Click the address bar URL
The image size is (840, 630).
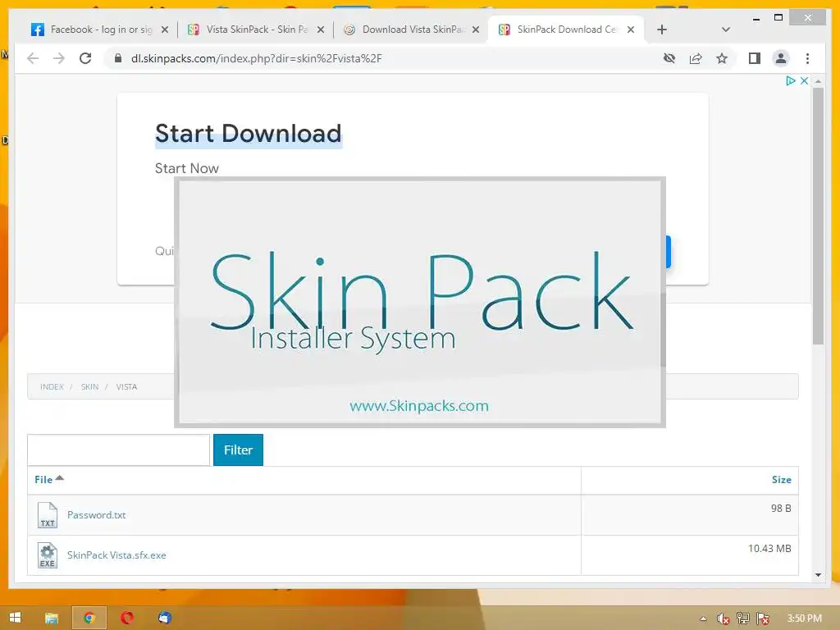(x=256, y=58)
